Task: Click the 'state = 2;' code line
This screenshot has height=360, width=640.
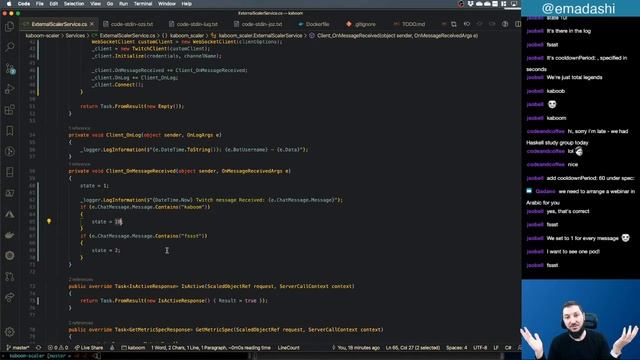Action: coord(106,250)
